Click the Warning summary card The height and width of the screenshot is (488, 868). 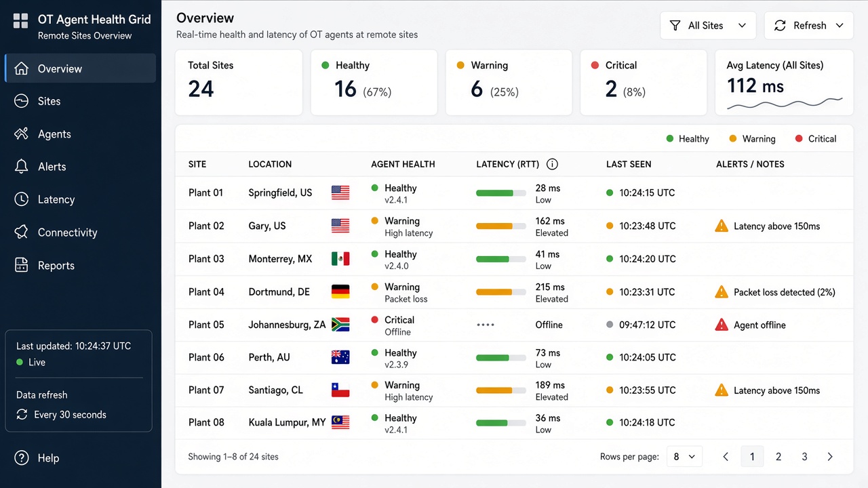tap(510, 83)
